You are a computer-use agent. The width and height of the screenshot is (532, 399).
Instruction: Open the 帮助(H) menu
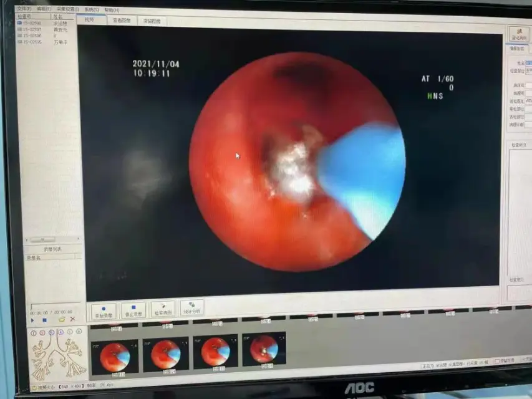112,10
